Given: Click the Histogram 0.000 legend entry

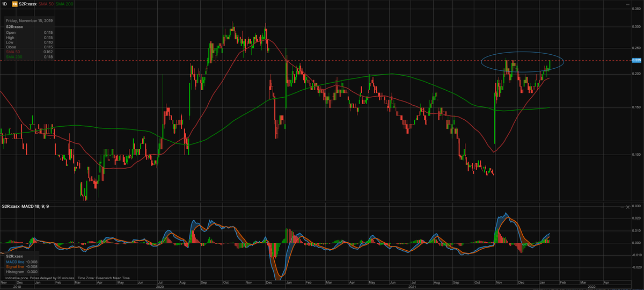Looking at the screenshot, I should click(21, 272).
